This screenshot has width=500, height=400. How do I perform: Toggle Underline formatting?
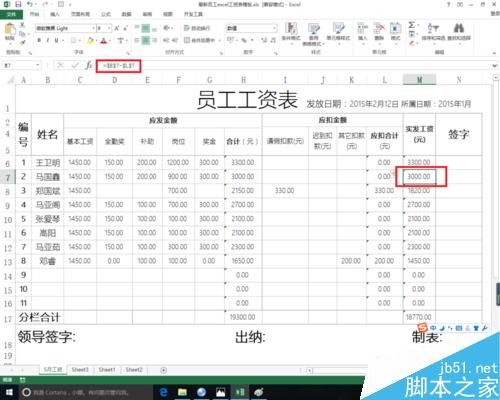pos(56,40)
